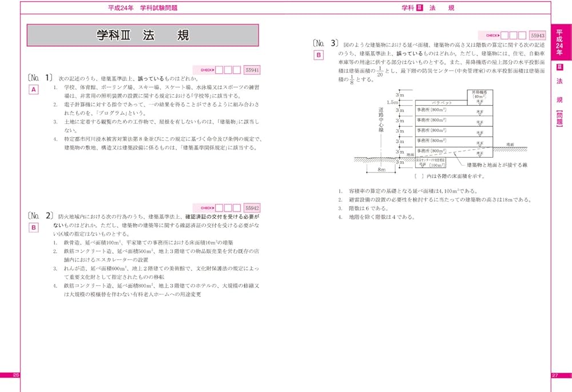Select the 昇降機塔 box in the building diagram
Image resolution: width=572 pixels, height=392 pixels.
pyautogui.click(x=480, y=95)
